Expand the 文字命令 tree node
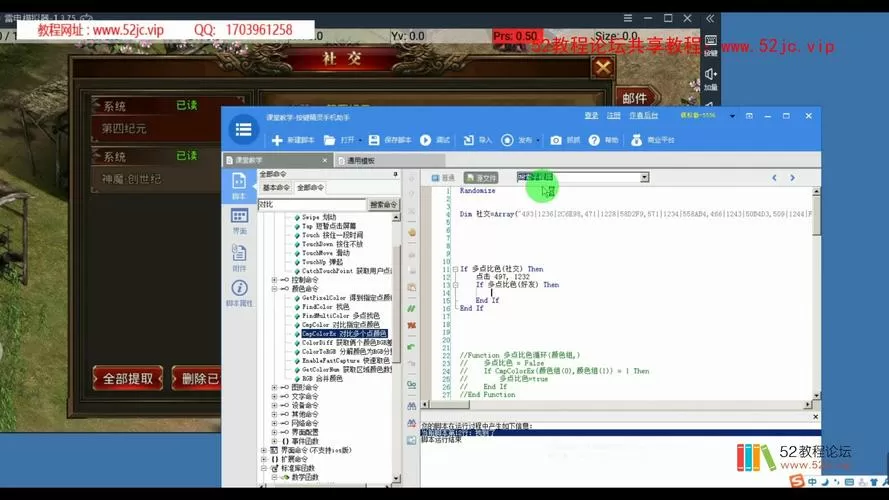This screenshot has width=889, height=500. [275, 396]
